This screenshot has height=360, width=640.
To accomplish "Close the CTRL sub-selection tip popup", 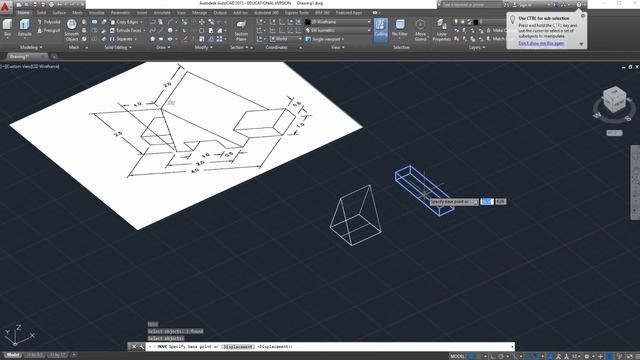I will tap(583, 16).
